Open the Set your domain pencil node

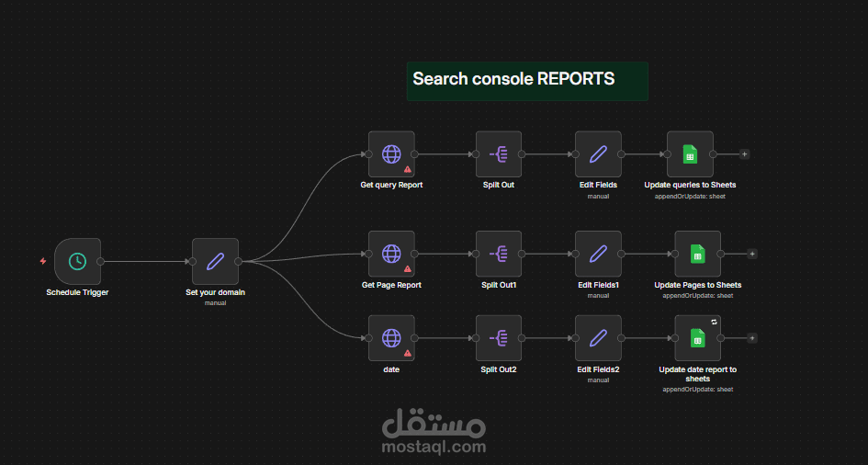coord(215,261)
